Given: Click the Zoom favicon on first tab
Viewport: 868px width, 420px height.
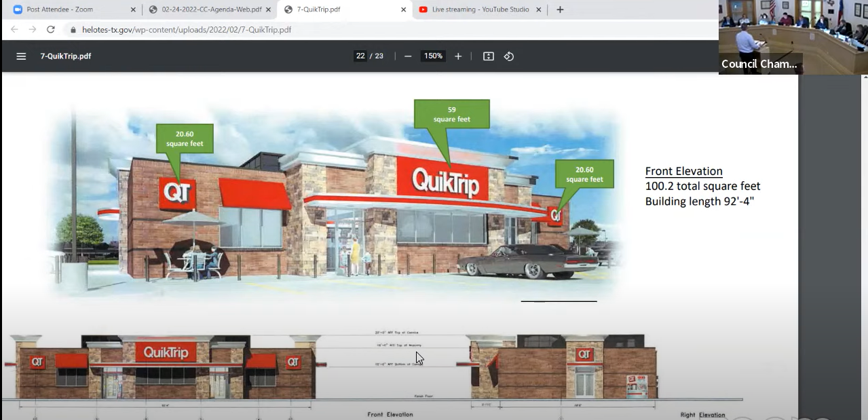Looking at the screenshot, I should tap(18, 9).
